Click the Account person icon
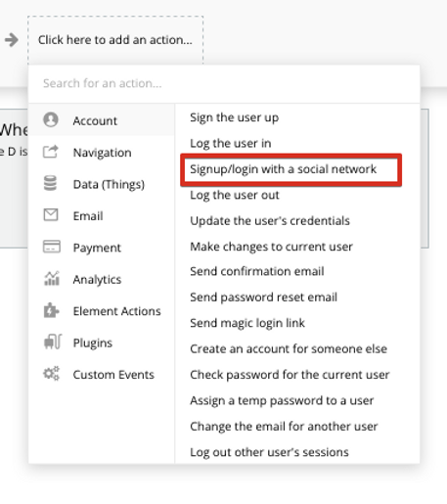Screen dimensions: 447x504 (51, 119)
